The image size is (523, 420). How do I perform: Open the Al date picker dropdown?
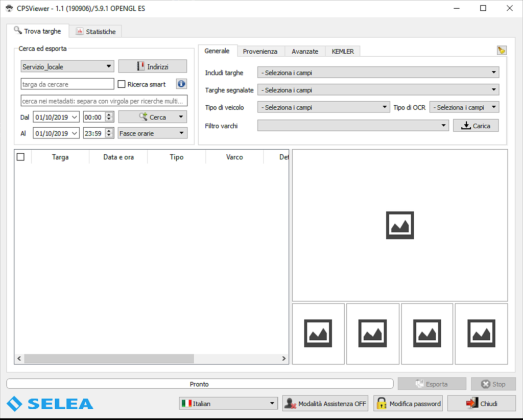click(x=75, y=133)
